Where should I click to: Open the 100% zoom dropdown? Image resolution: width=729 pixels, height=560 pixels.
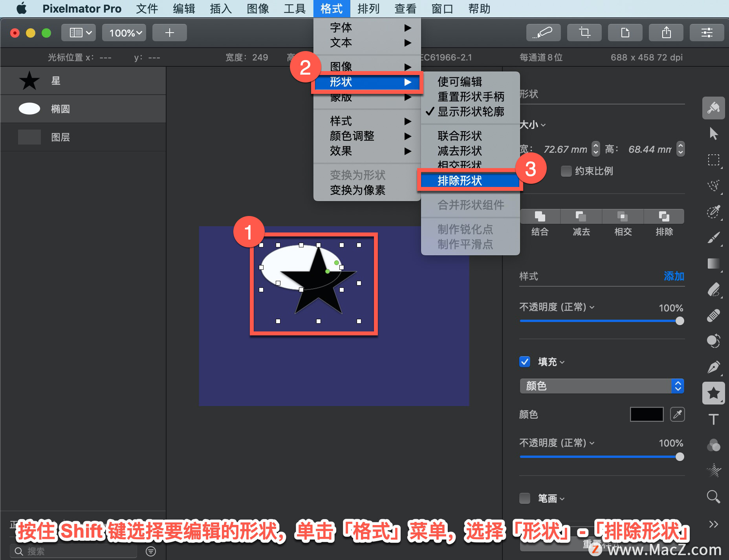coord(124,33)
